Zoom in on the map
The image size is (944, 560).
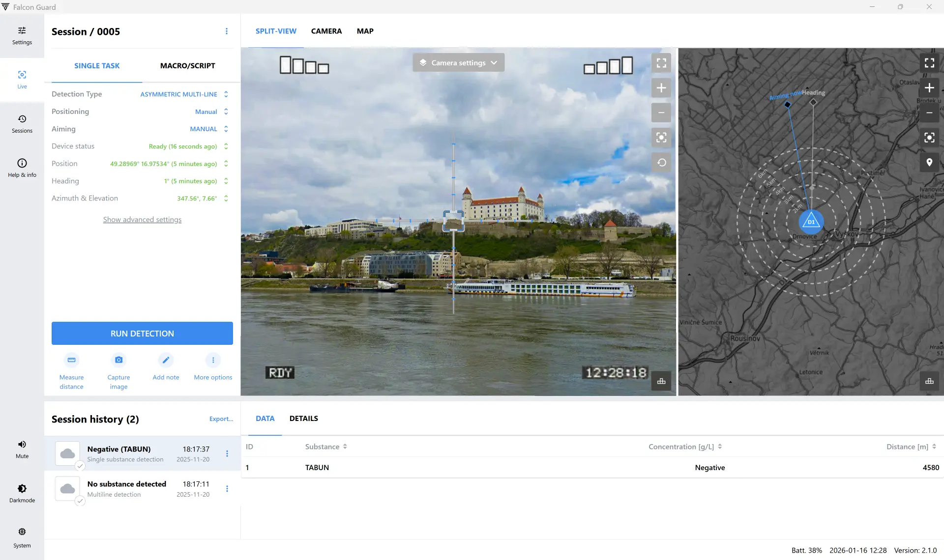tap(929, 88)
